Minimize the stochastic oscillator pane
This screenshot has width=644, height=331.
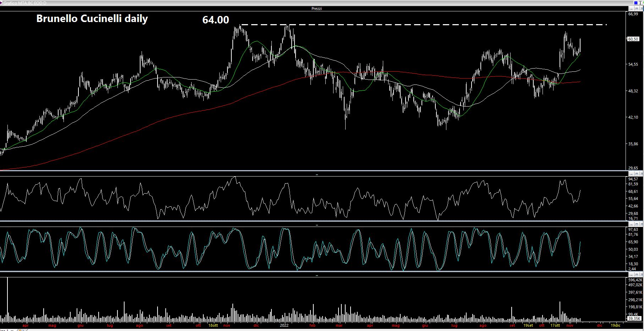pyautogui.click(x=631, y=224)
